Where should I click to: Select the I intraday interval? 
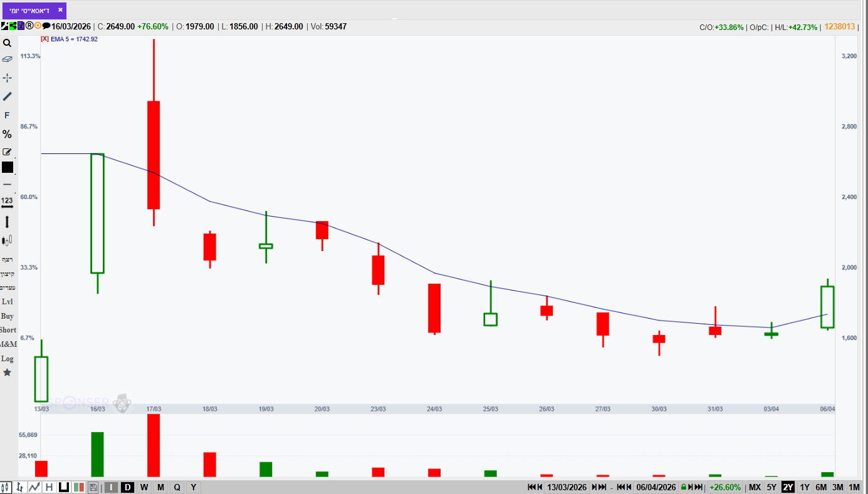(x=112, y=487)
